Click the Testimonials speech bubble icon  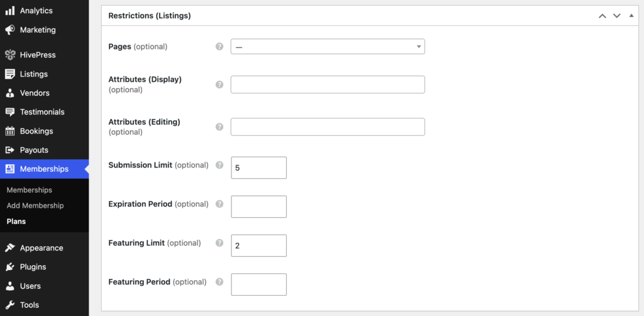[x=10, y=112]
